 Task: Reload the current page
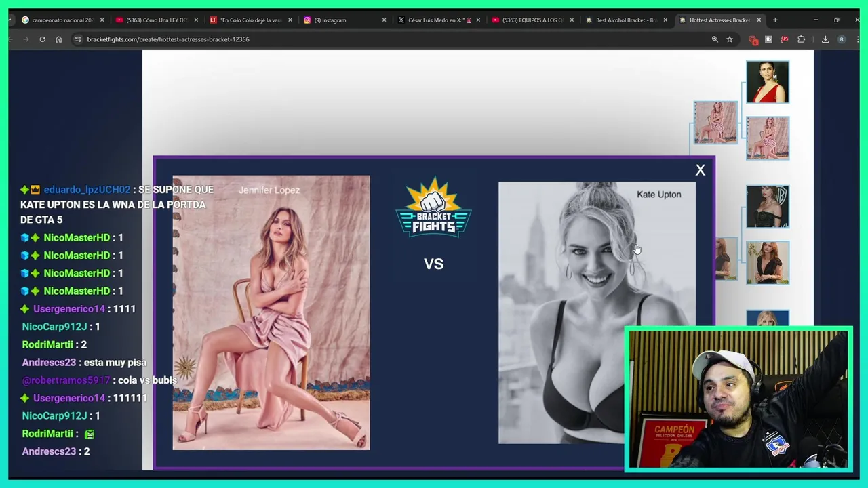pyautogui.click(x=42, y=39)
